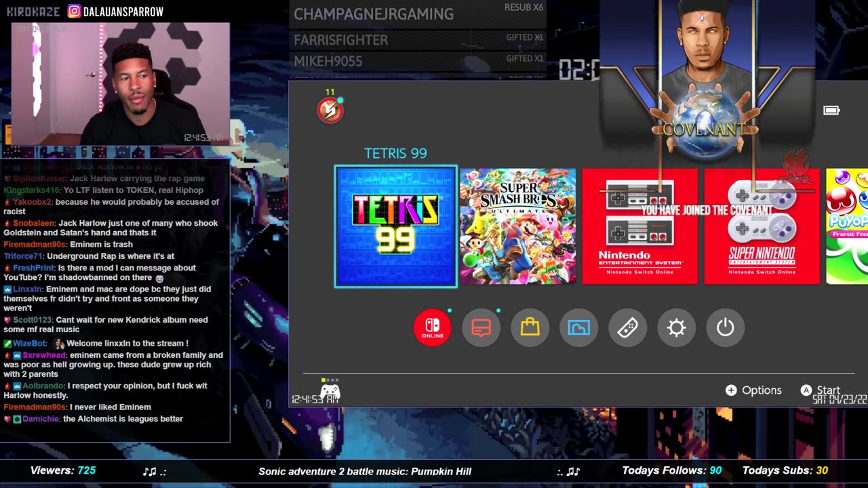868x488 pixels.
Task: Click the streamer webcam feed
Action: point(121,84)
